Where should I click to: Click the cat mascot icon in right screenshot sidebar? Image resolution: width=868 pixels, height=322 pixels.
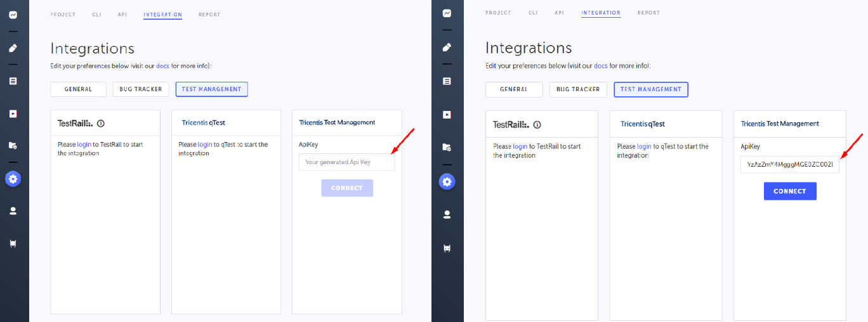pos(447,248)
